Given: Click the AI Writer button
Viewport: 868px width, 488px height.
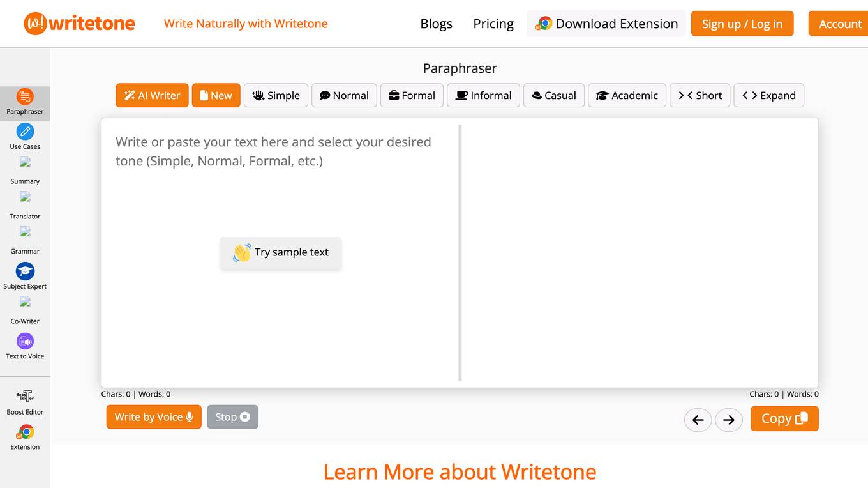Looking at the screenshot, I should pyautogui.click(x=152, y=95).
